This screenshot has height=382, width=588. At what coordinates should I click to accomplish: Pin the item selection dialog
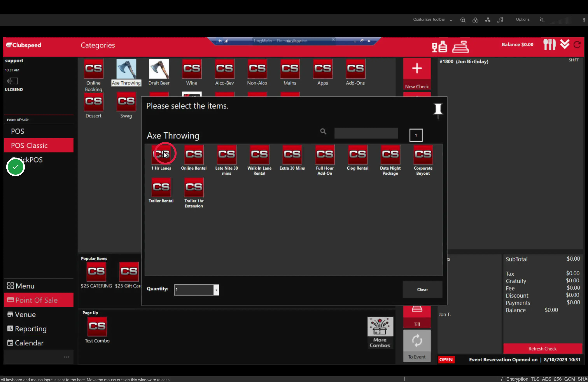tap(438, 111)
